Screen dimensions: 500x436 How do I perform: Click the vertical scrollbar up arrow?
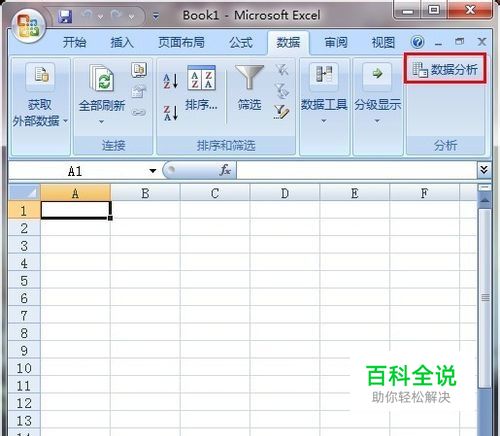coord(485,200)
